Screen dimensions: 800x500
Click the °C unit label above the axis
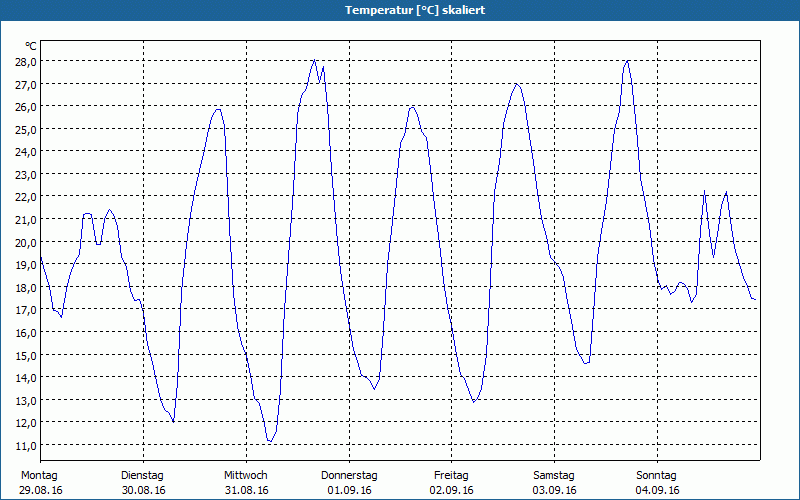31,46
